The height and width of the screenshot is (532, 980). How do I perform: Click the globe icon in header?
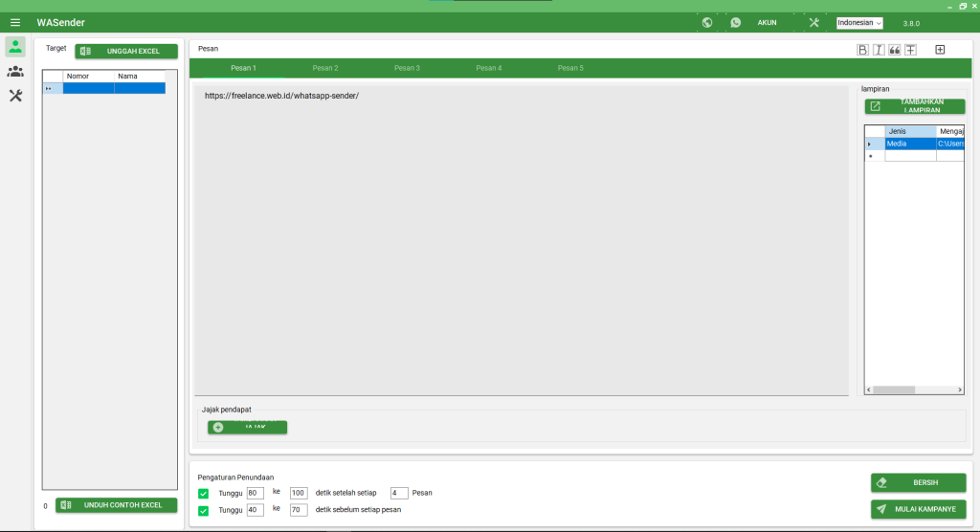pos(707,22)
